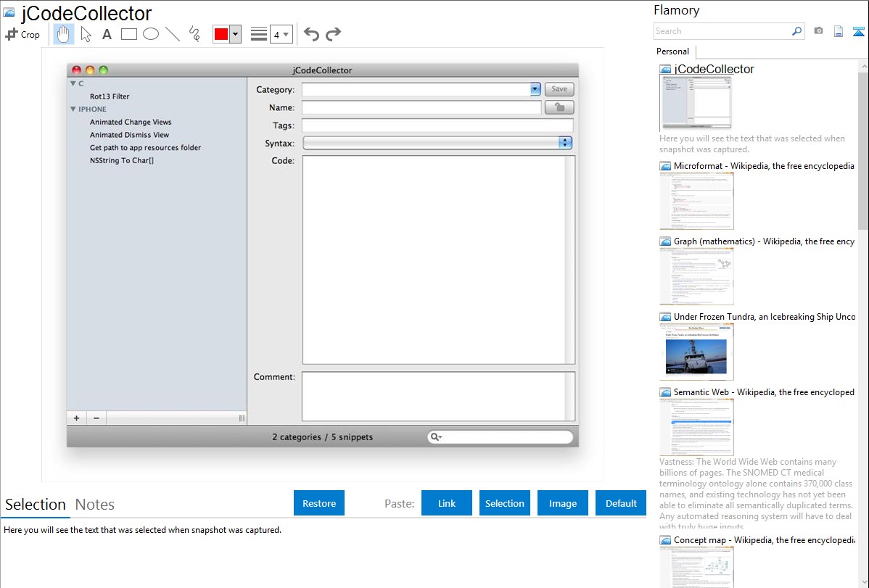Viewport: 869px width, 588px height.
Task: Open the Semantic Web snapshot thumbnail
Action: pos(696,427)
